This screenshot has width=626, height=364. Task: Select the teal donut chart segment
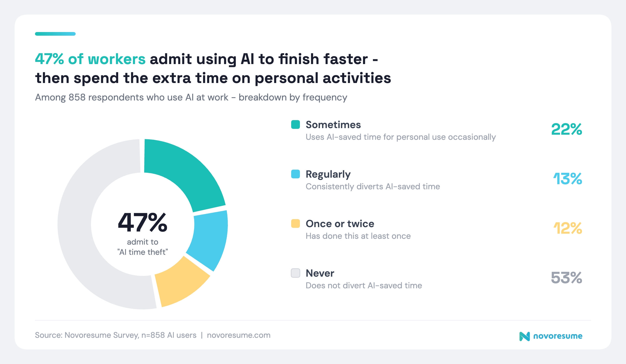point(184,171)
